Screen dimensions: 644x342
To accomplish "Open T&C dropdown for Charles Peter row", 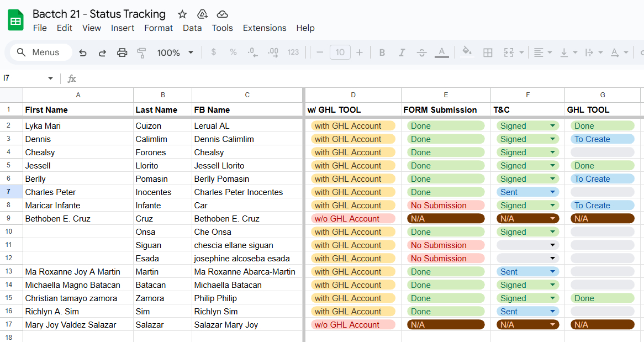I will (552, 192).
